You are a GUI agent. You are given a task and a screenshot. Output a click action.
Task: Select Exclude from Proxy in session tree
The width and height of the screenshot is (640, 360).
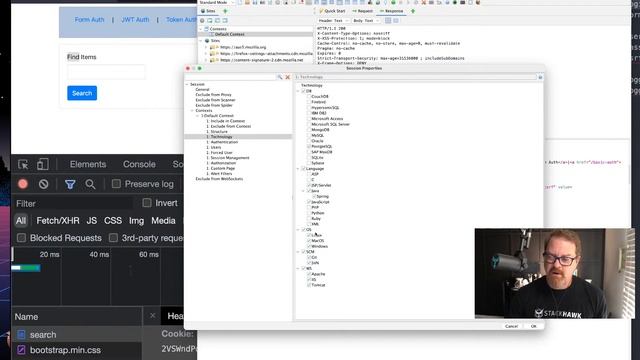pyautogui.click(x=213, y=95)
